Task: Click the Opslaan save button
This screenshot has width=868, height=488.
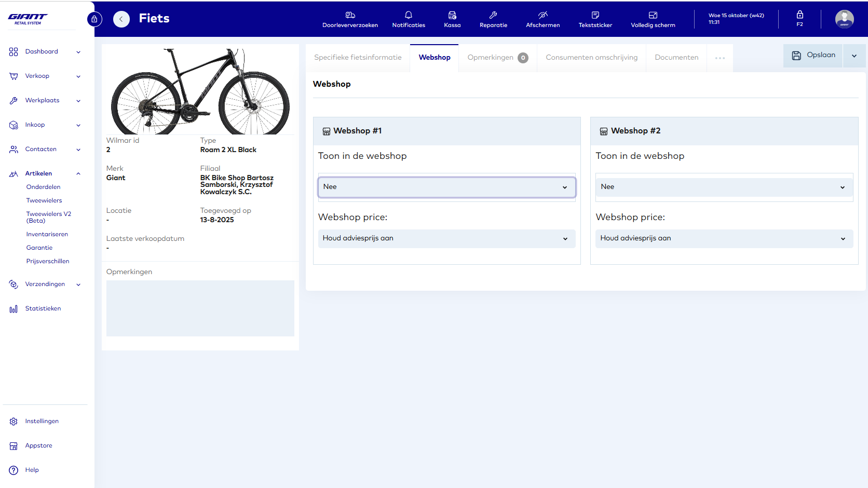Action: tap(813, 56)
